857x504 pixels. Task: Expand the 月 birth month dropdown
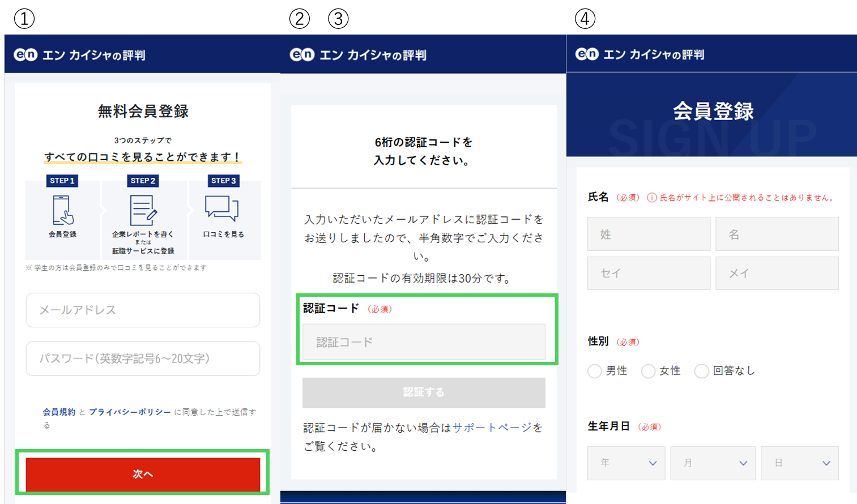point(713,463)
